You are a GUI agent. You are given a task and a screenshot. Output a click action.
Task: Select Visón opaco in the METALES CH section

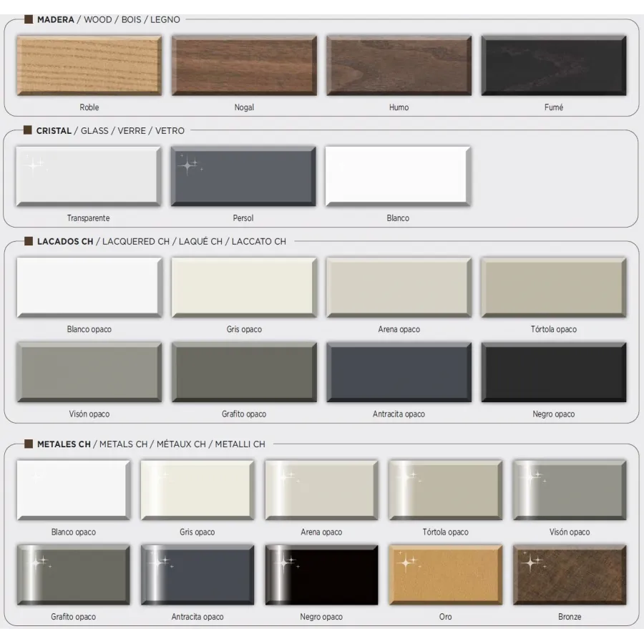coord(569,489)
